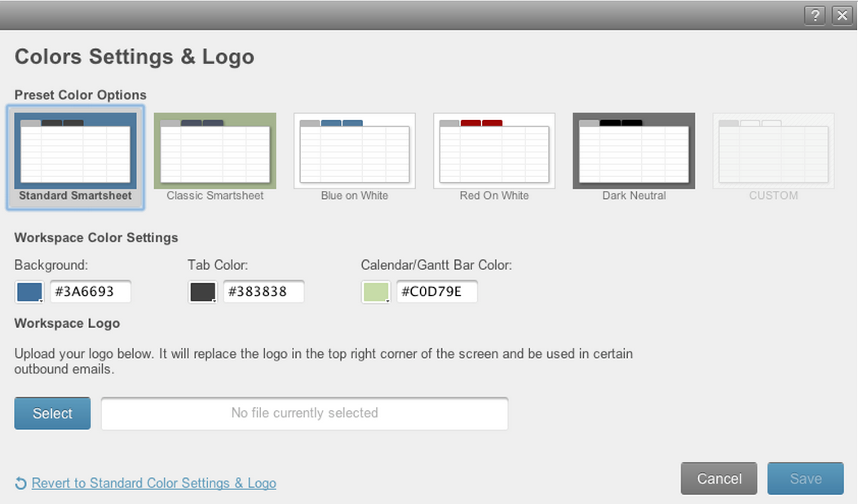Viewport: 858px width, 504px height.
Task: Choose the Standard Smartsheet preset
Action: click(76, 157)
